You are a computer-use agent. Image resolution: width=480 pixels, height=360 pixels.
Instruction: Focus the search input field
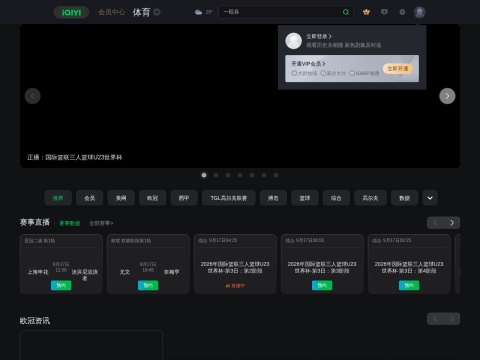(x=280, y=12)
